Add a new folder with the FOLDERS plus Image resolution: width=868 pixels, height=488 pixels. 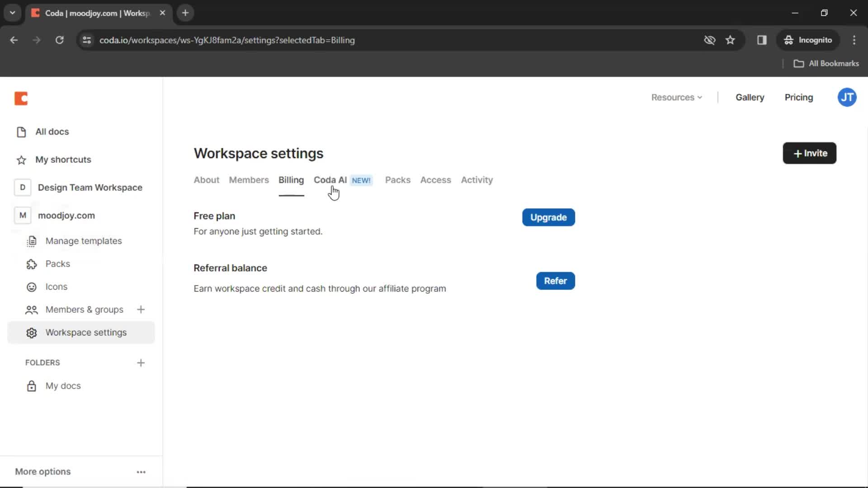[141, 363]
